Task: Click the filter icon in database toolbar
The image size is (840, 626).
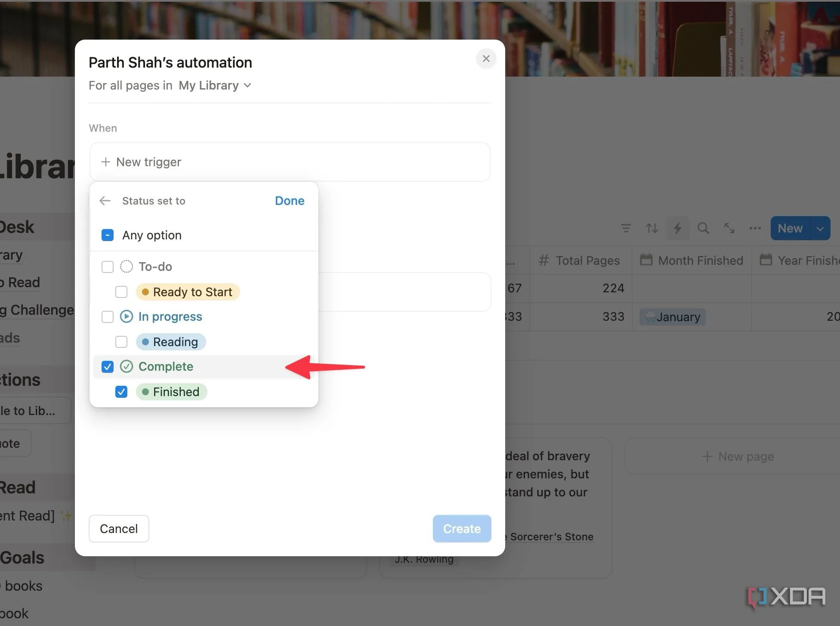Action: [x=626, y=228]
